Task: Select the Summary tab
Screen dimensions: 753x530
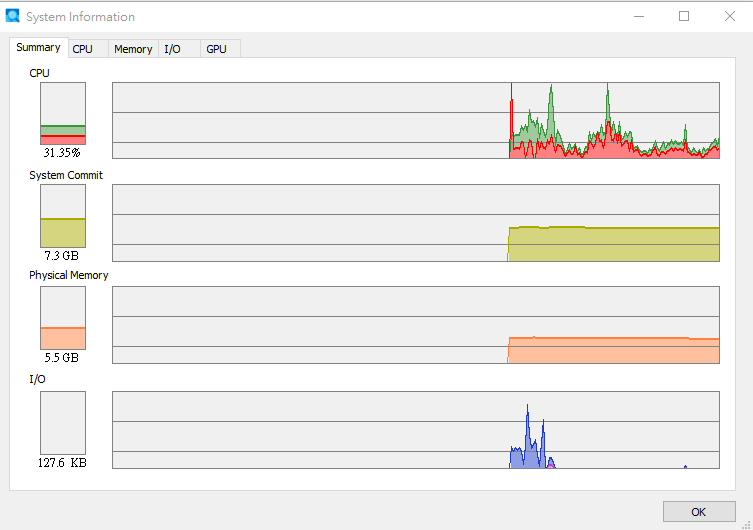Action: click(38, 48)
